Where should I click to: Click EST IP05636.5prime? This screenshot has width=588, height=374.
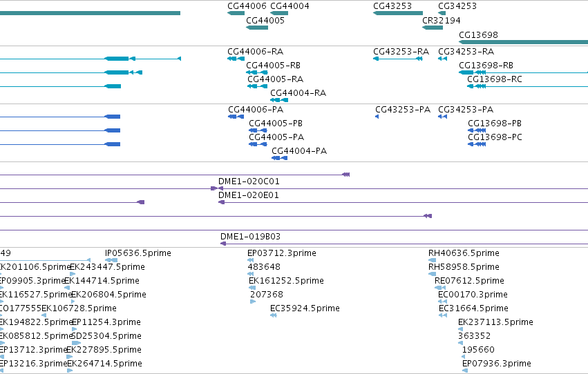pyautogui.click(x=137, y=253)
